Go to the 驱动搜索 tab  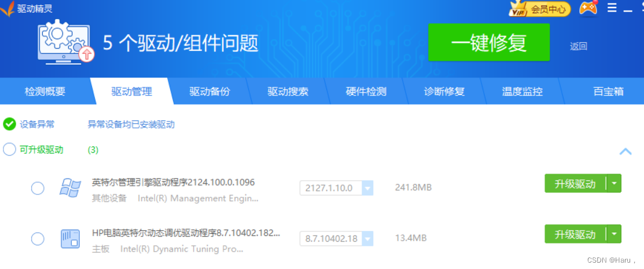tap(288, 91)
